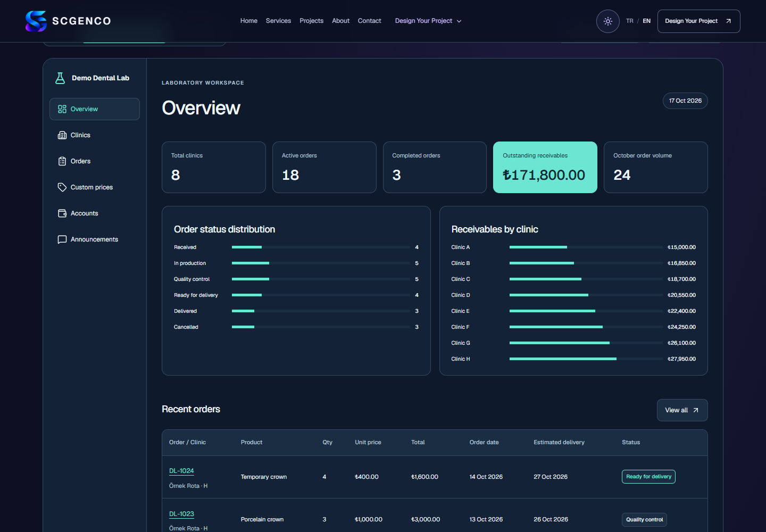
Task: Switch language to EN
Action: point(647,21)
